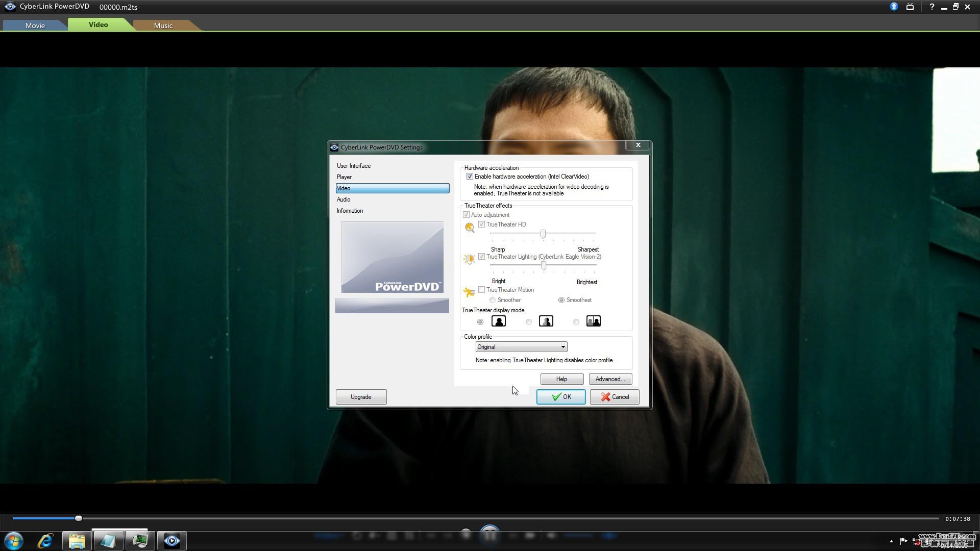Click the TrueTheater Motion running figure icon

[x=469, y=292]
